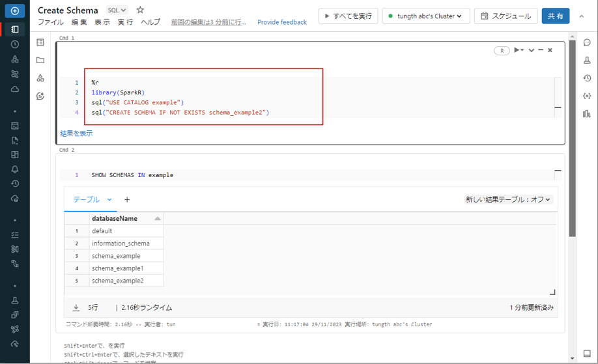Download the result table rows
This screenshot has width=598, height=364.
click(76, 307)
